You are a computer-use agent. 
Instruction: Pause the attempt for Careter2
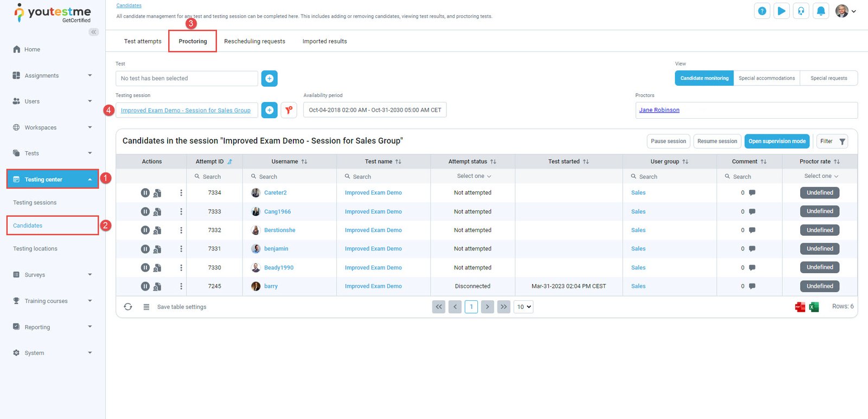145,193
